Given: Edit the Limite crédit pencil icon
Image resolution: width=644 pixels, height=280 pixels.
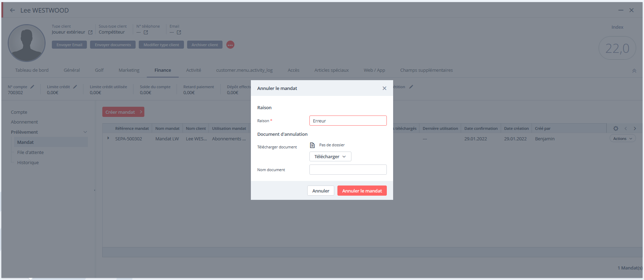Looking at the screenshot, I should tap(75, 87).
